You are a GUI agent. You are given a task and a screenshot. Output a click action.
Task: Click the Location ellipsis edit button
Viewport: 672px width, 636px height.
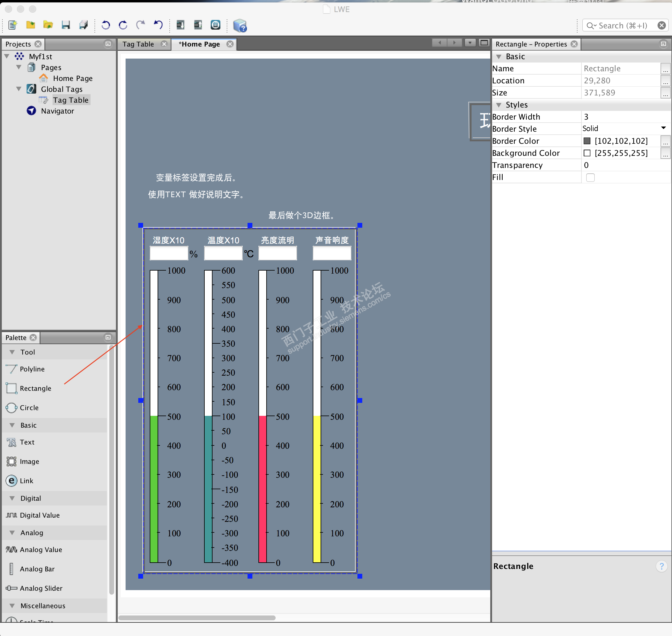point(665,81)
